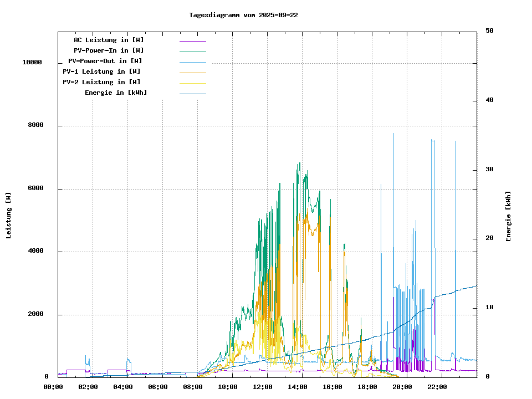Click the PV-Power-Out legend label
532x399 pixels.
[105, 61]
